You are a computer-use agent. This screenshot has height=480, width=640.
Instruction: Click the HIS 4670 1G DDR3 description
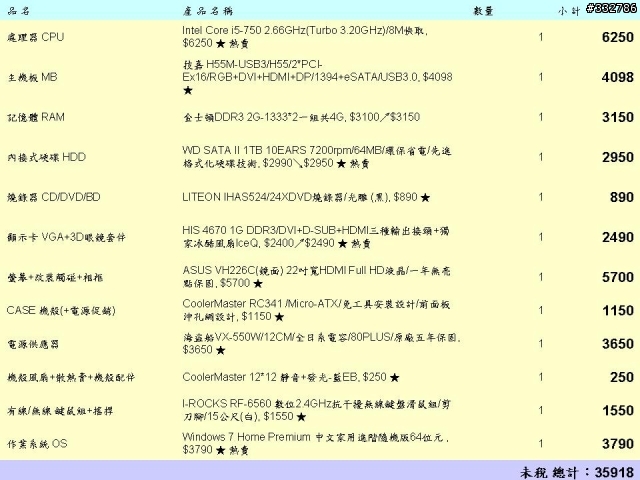click(316, 237)
